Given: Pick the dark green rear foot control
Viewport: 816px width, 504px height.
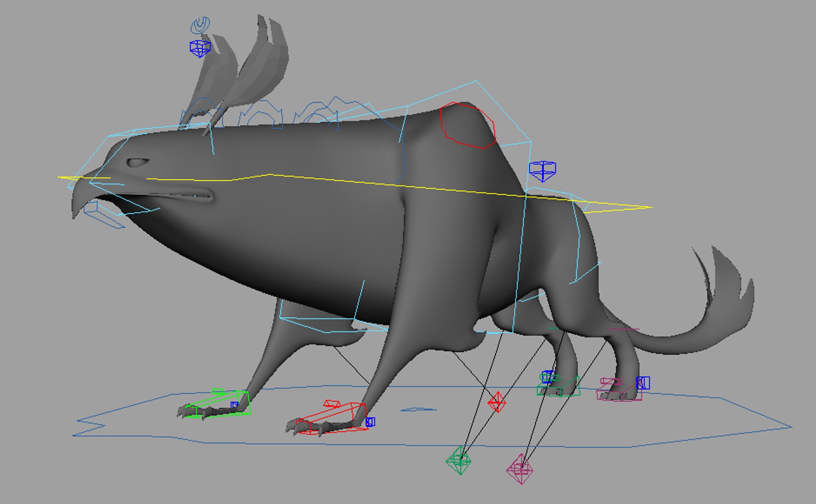Looking at the screenshot, I should pos(558,385).
